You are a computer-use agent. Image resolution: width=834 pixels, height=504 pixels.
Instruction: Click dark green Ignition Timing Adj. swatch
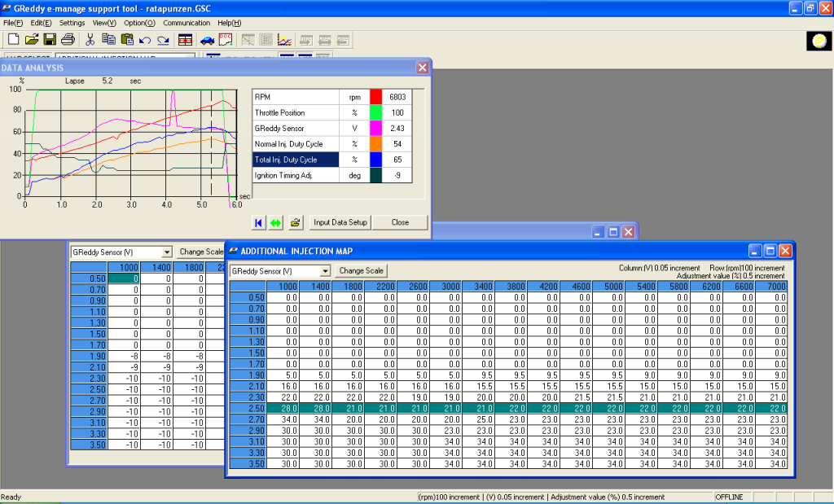tap(375, 175)
